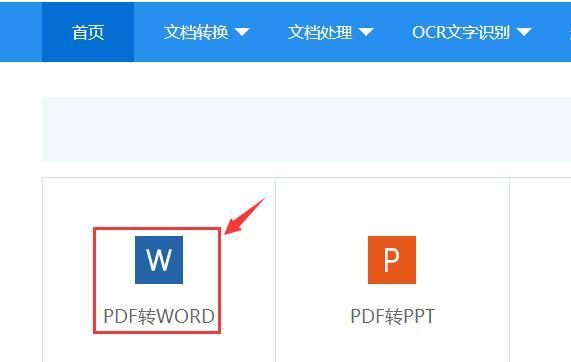
Task: Expand the 文档转换 dropdown arrow
Action: click(242, 32)
